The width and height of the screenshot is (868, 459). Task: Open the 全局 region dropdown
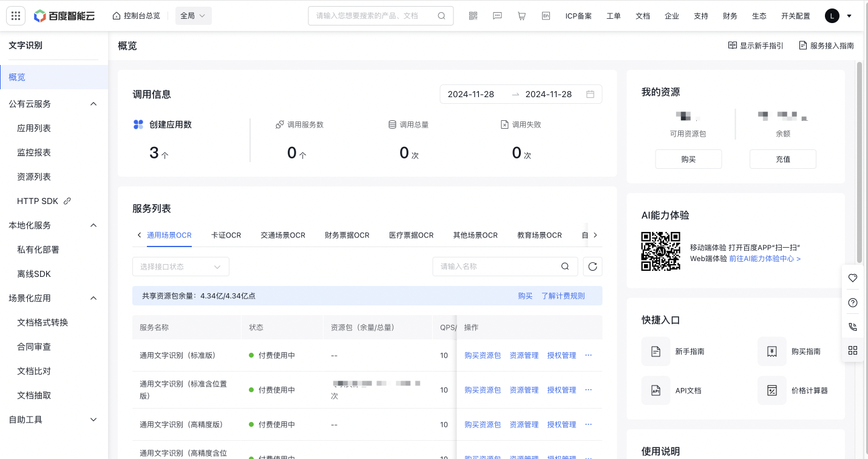tap(194, 16)
